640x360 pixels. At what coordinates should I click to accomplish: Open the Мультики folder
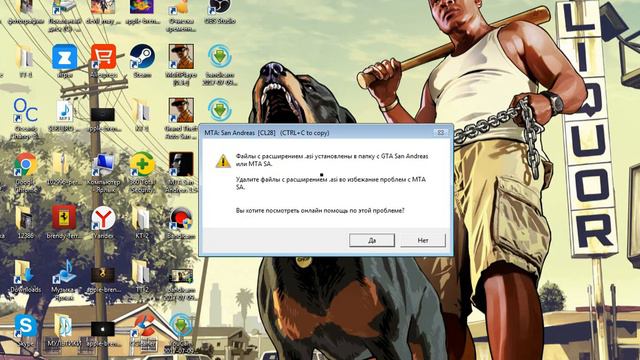pos(63,326)
